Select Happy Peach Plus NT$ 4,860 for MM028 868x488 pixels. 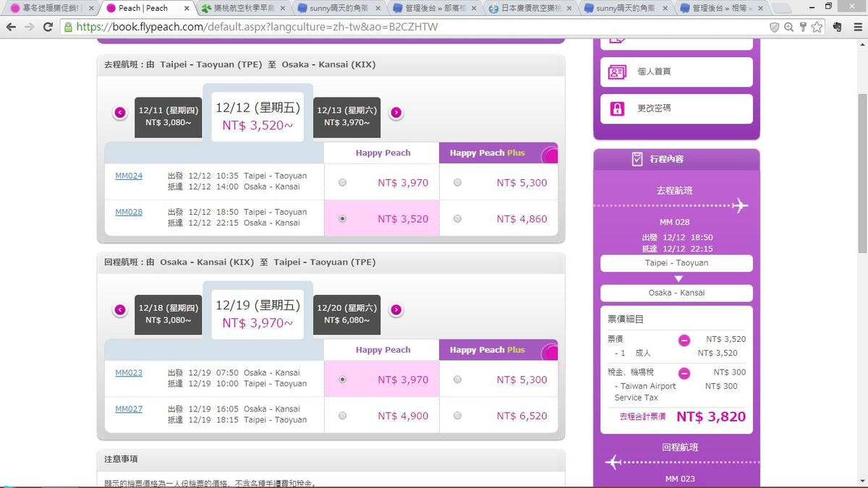pyautogui.click(x=457, y=219)
